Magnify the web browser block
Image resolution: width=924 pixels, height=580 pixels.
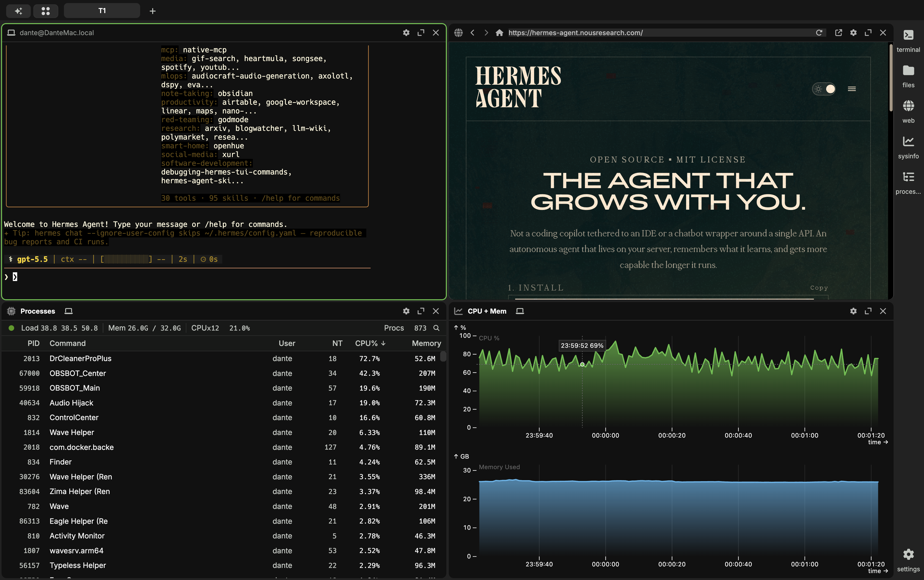click(x=868, y=33)
